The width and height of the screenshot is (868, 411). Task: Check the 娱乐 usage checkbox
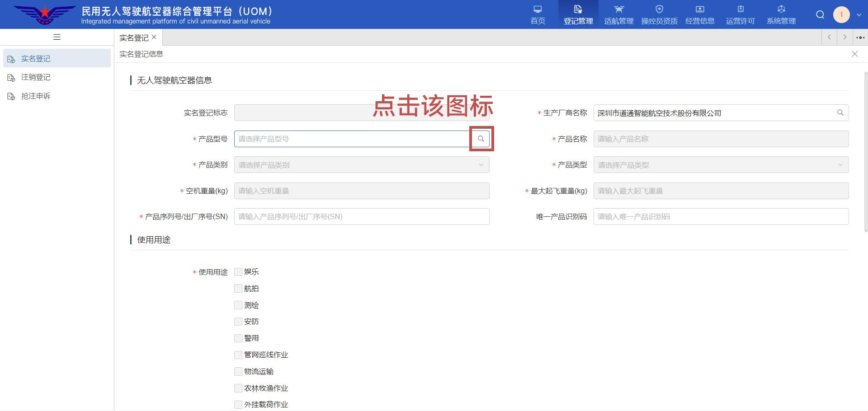[238, 272]
